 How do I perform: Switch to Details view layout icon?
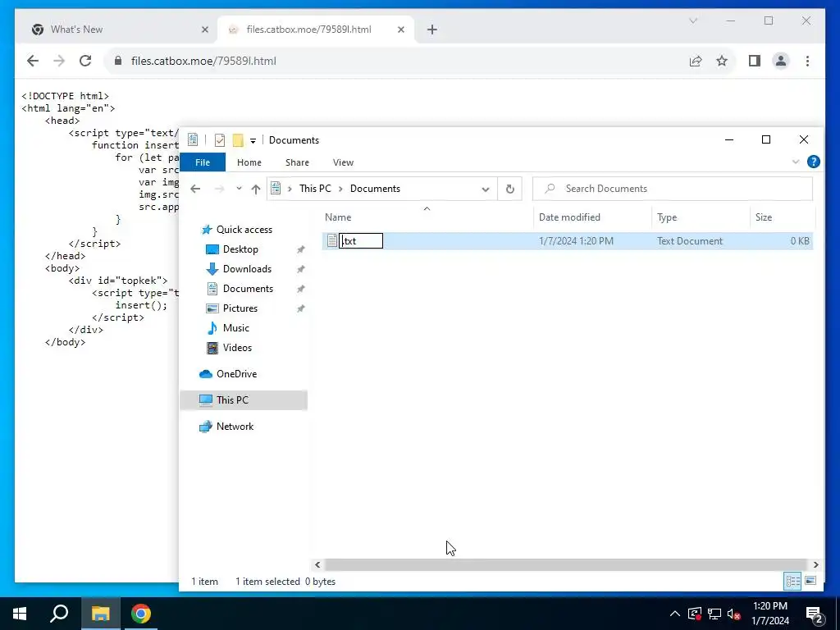click(x=793, y=582)
